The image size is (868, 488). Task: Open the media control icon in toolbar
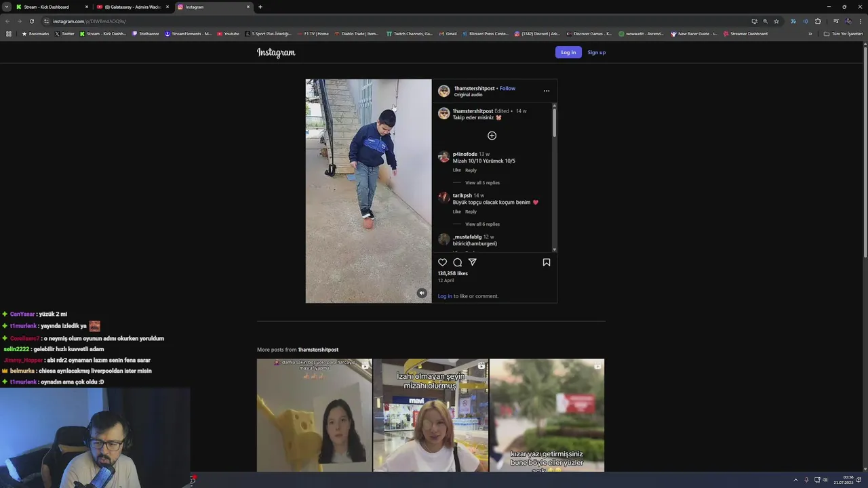coord(835,21)
